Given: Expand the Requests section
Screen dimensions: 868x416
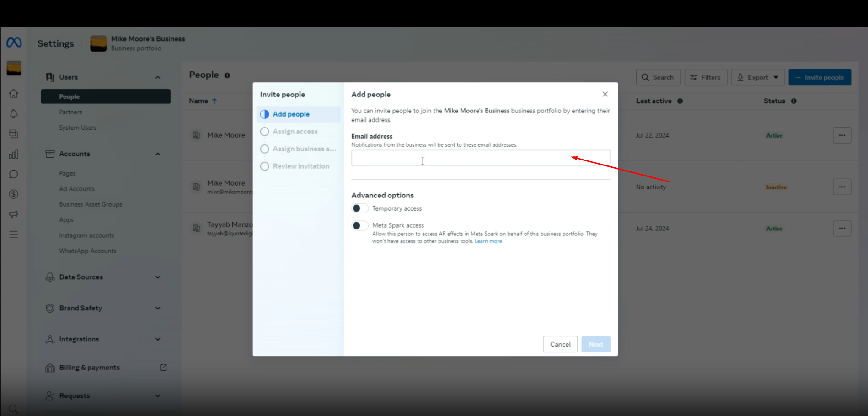Looking at the screenshot, I should click(158, 396).
